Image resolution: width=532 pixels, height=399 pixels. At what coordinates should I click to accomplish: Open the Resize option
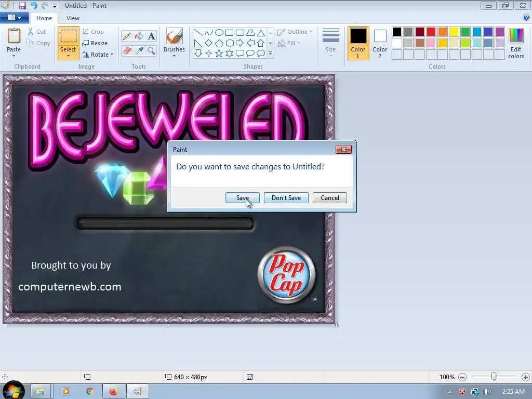(95, 43)
